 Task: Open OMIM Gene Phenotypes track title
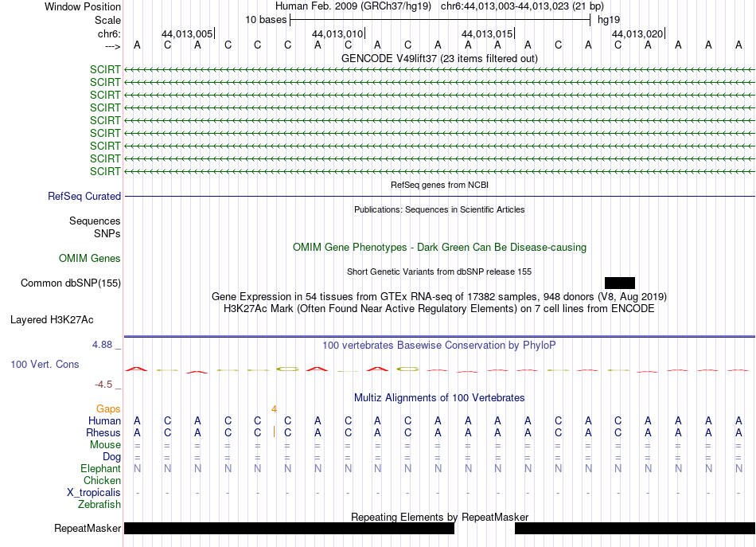point(439,247)
